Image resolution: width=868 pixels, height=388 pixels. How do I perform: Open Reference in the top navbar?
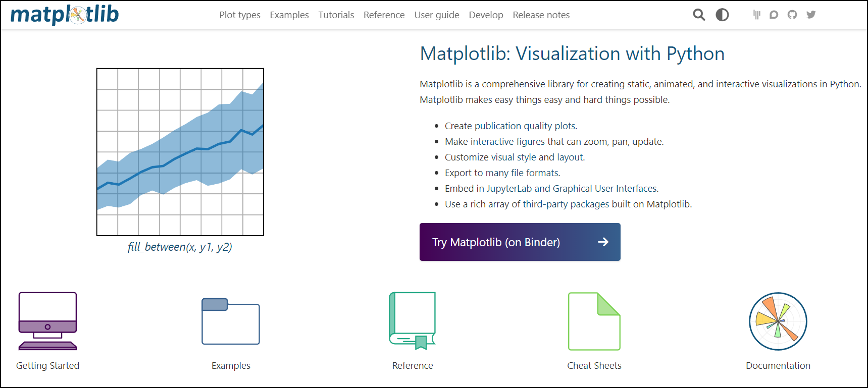point(384,15)
